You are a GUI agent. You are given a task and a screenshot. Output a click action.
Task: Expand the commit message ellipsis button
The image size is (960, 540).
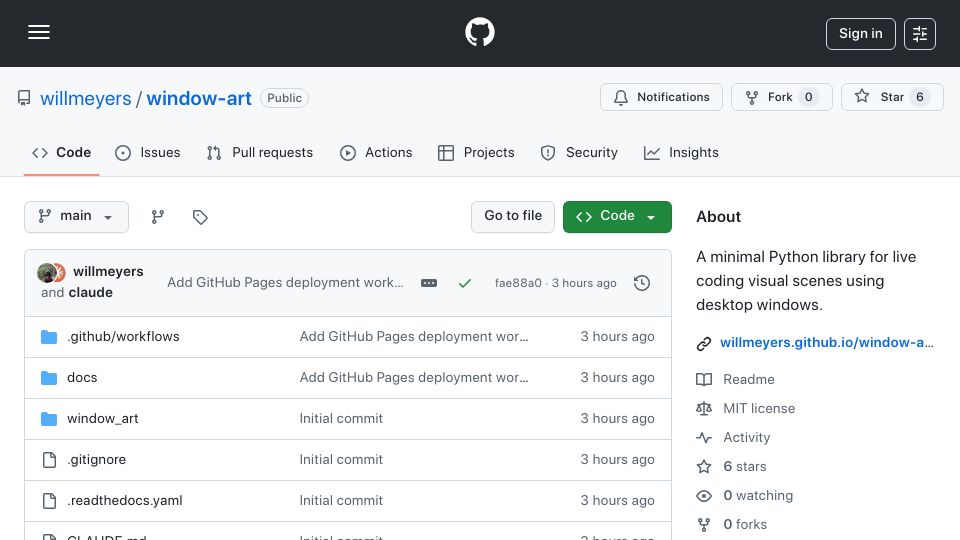tap(429, 283)
